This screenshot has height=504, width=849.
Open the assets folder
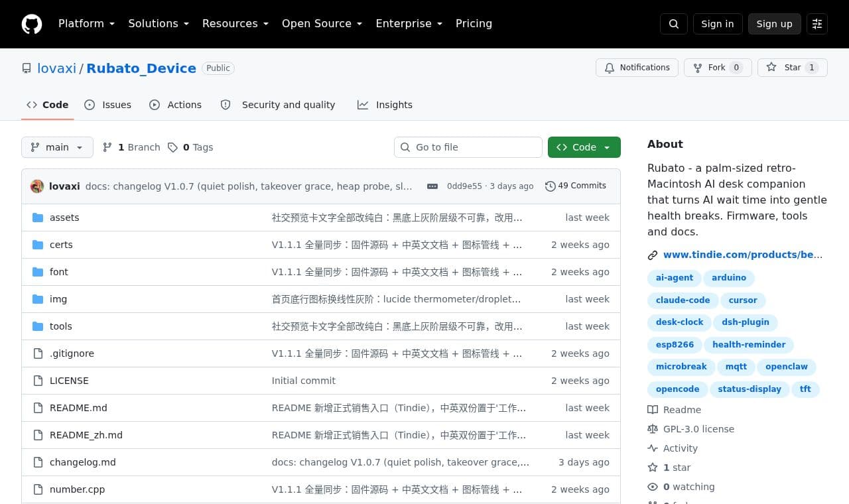point(64,218)
